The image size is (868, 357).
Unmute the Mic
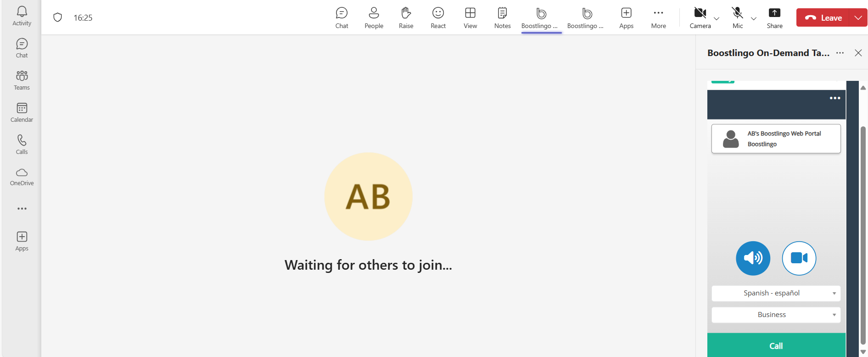point(737,18)
